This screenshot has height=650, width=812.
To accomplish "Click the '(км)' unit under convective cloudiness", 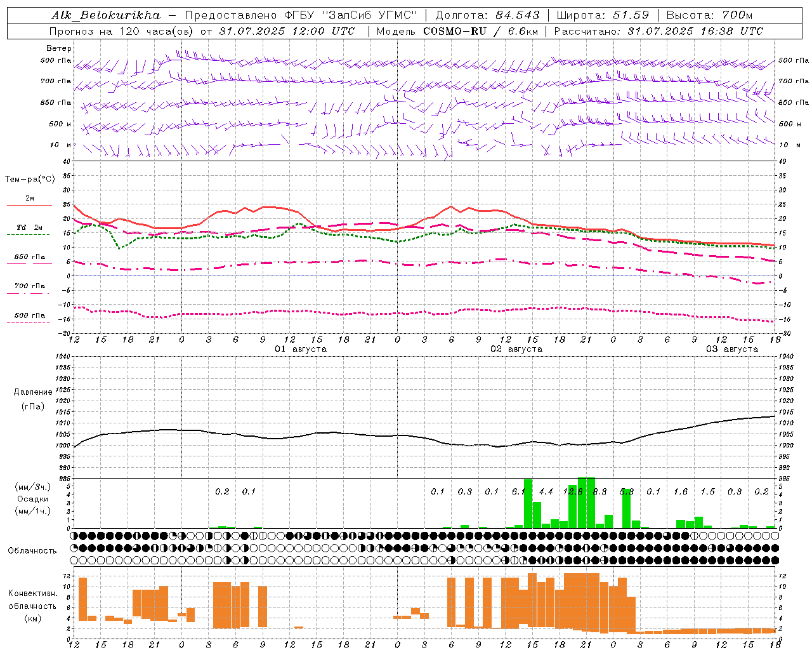I will pos(32,619).
